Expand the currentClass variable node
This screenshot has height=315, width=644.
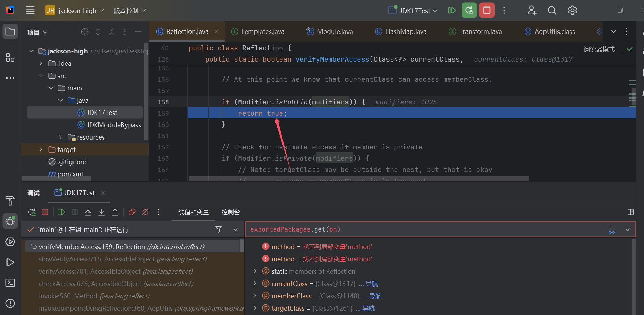pyautogui.click(x=255, y=283)
